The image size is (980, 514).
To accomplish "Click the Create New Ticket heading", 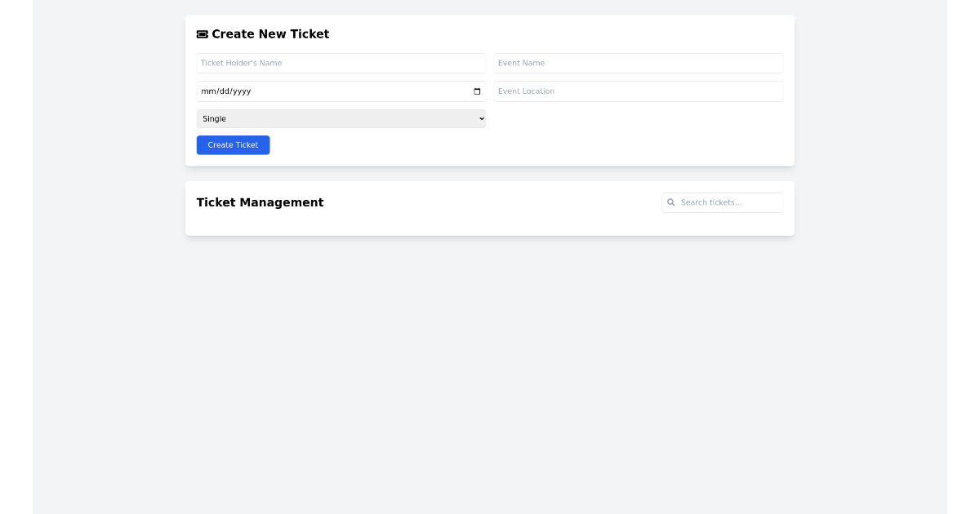I will pyautogui.click(x=270, y=34).
